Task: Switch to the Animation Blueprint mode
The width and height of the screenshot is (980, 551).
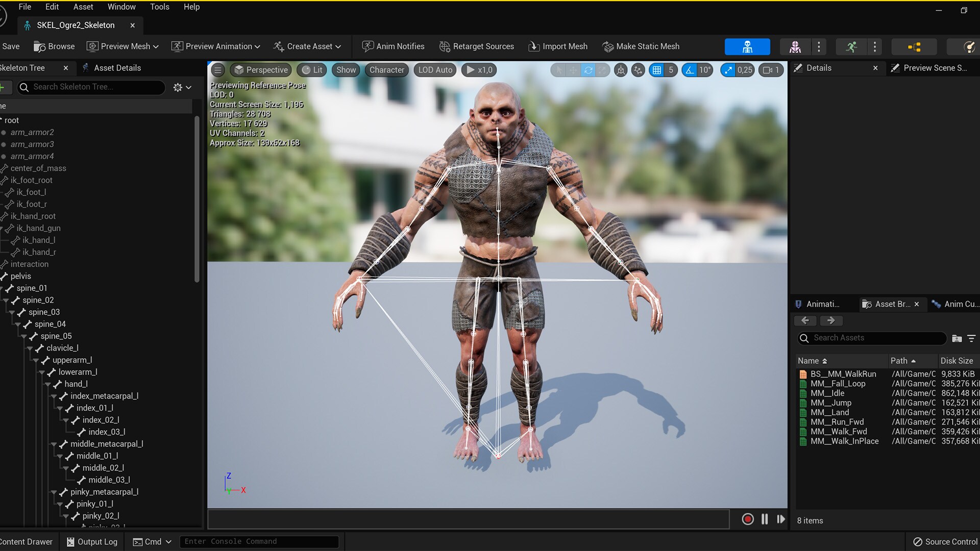Action: [914, 46]
